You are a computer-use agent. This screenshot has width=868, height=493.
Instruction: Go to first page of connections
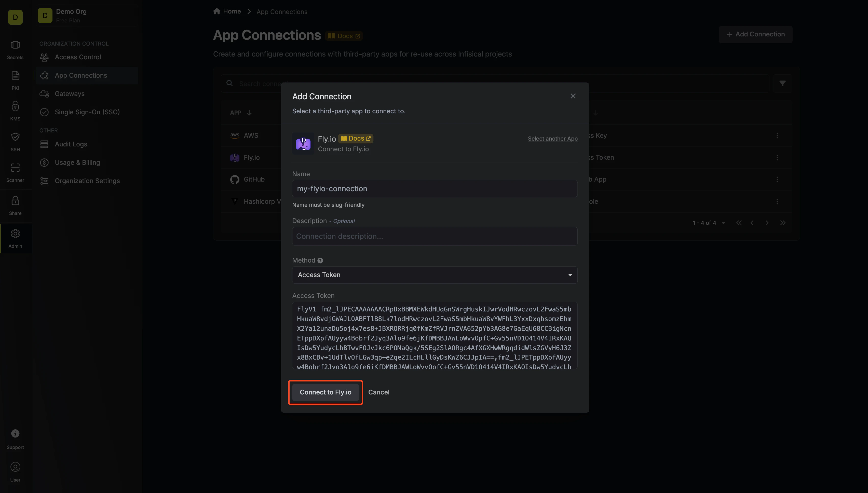pyautogui.click(x=739, y=223)
